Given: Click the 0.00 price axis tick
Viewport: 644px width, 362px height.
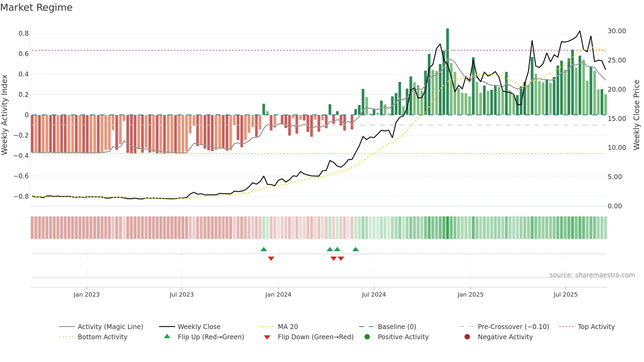Looking at the screenshot, I should [x=615, y=206].
